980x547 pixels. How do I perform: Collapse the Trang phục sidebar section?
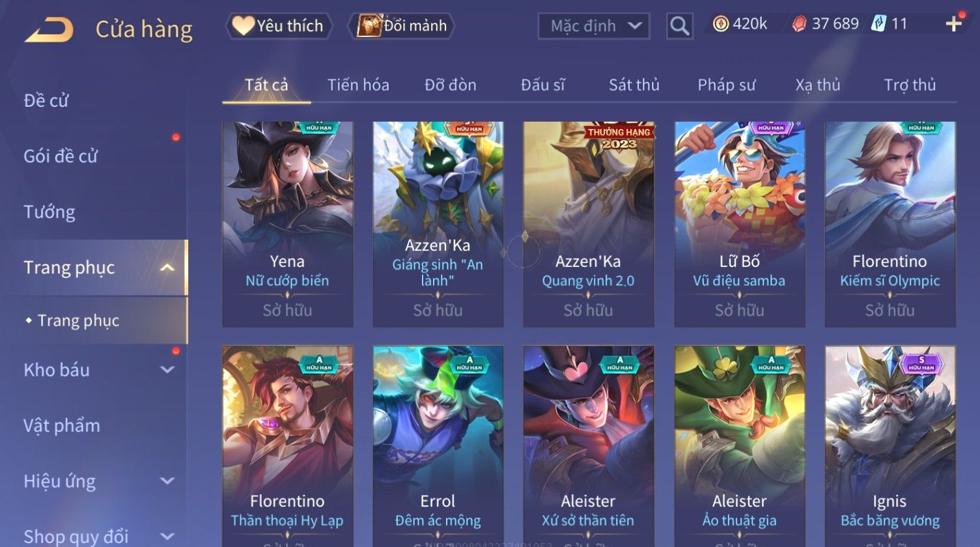pos(167,268)
